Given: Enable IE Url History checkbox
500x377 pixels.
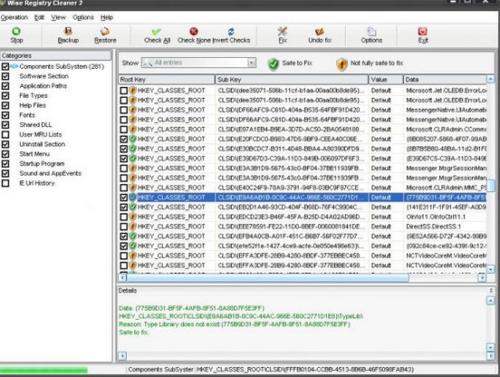Looking at the screenshot, I should coord(5,183).
